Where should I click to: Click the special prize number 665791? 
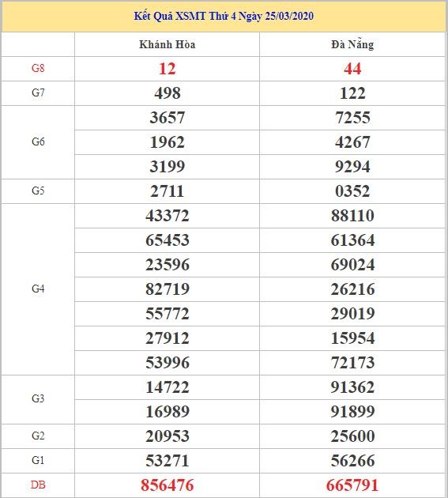tap(352, 485)
